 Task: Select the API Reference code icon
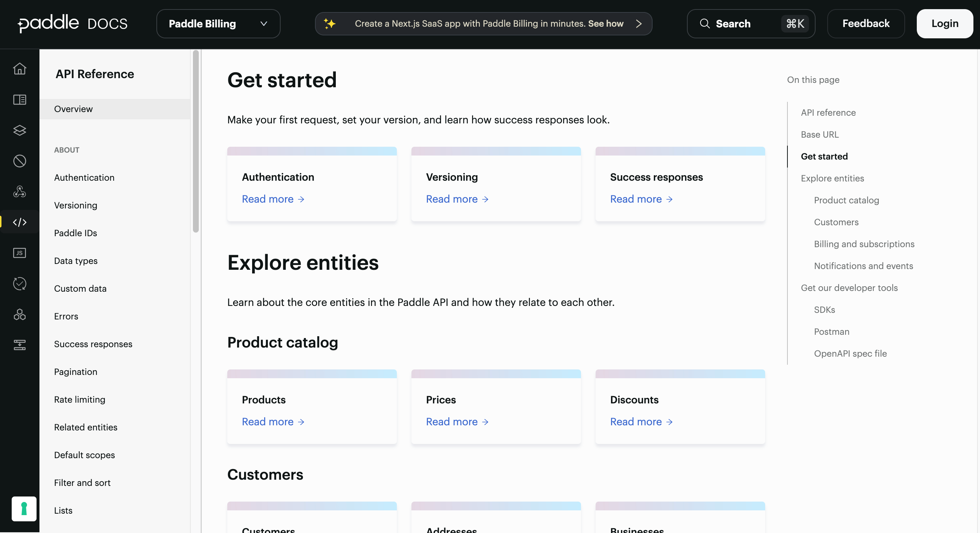pyautogui.click(x=19, y=222)
